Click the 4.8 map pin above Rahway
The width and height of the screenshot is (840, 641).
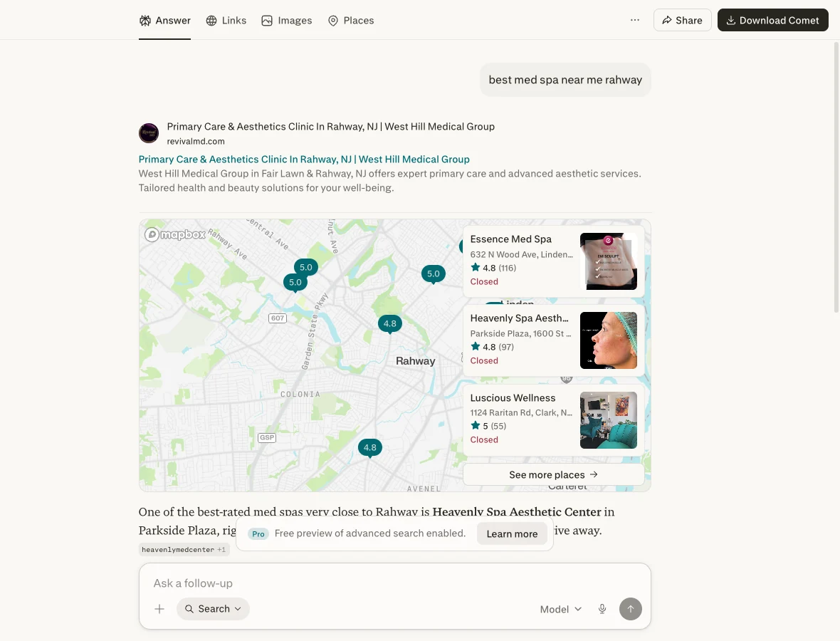390,324
